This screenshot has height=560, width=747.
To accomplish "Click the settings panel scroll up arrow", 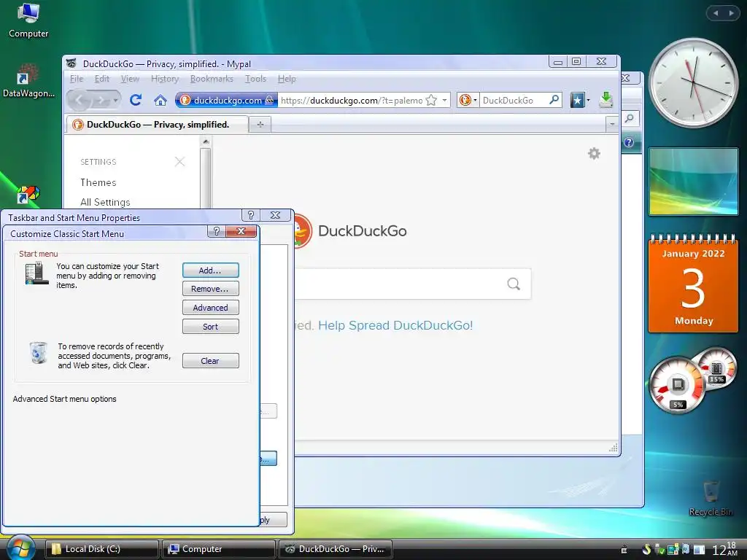I will click(x=206, y=141).
